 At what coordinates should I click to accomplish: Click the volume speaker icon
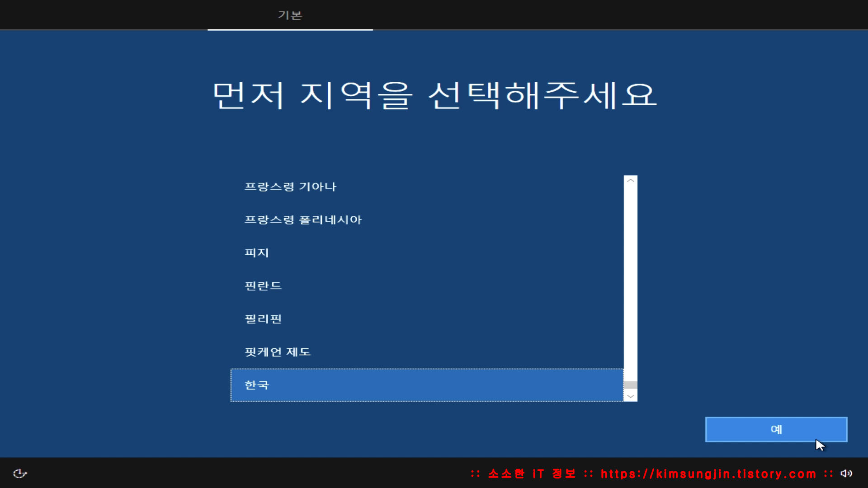coord(846,473)
